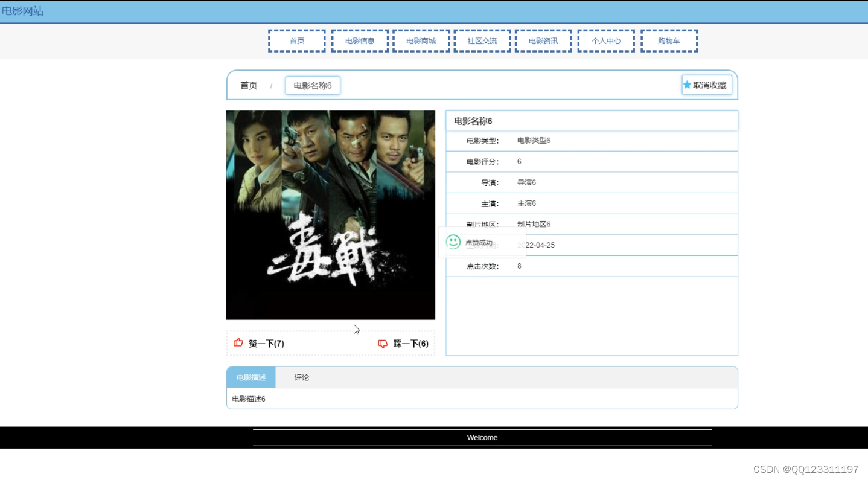Click the Welcome footer text
The height and width of the screenshot is (480, 868).
(x=482, y=438)
